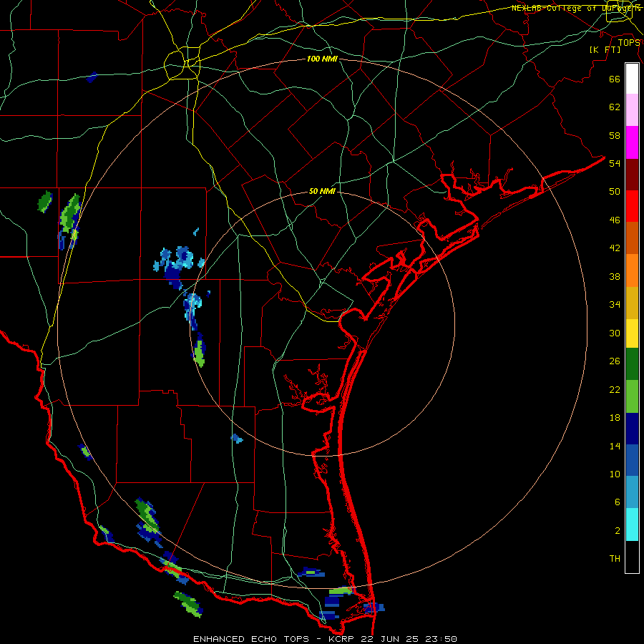Click the black TH swatch in the scale
The image size is (644, 644).
coord(632,557)
